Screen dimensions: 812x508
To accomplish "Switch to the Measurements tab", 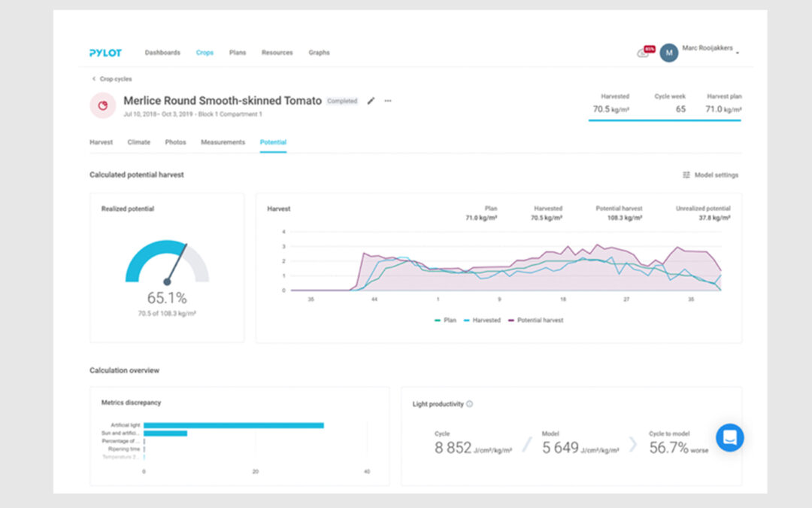I will [x=223, y=142].
